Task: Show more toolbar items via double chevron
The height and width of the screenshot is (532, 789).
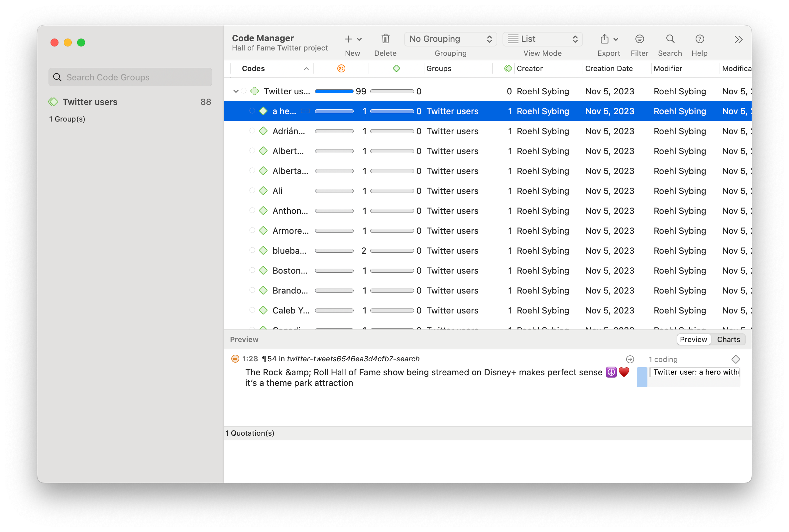Action: (738, 40)
